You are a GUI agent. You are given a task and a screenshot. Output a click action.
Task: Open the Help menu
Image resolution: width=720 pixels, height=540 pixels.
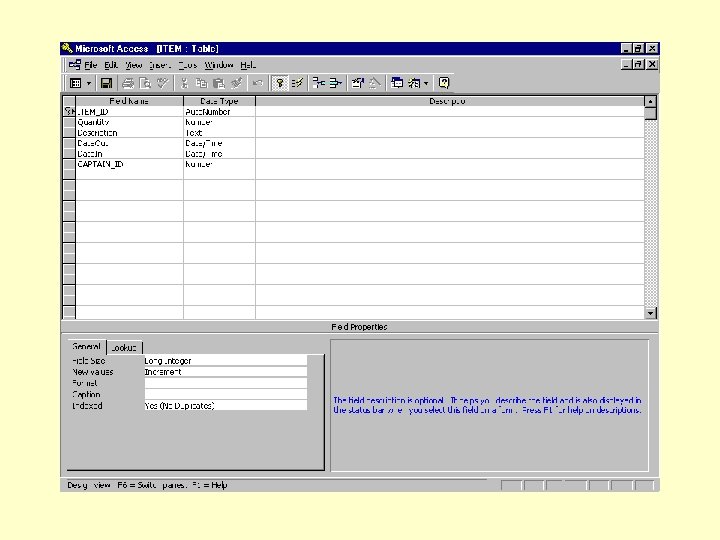248,65
